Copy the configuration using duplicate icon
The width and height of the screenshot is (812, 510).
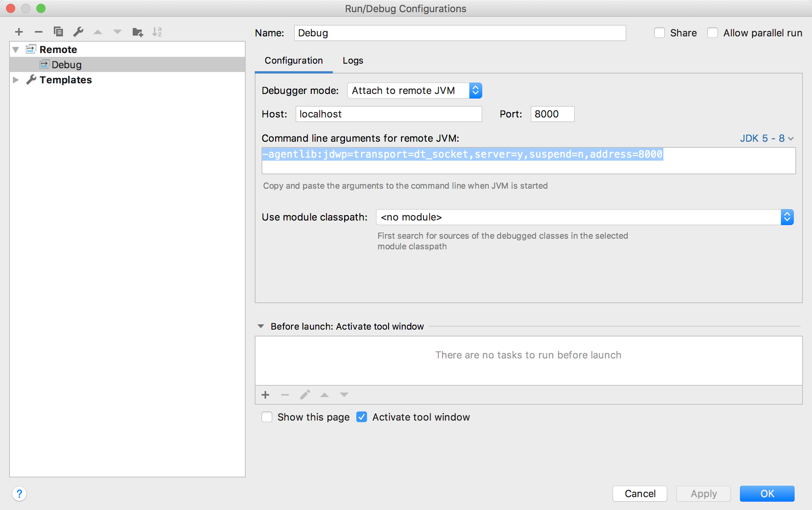point(58,32)
